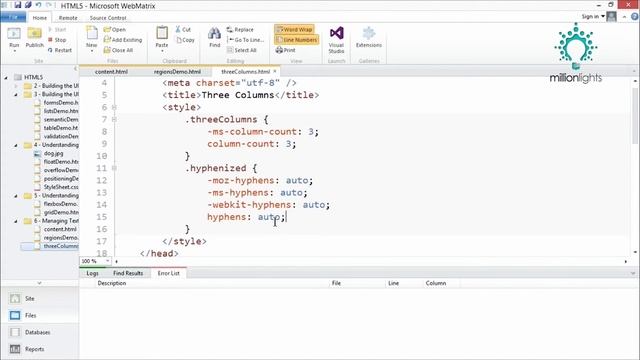Screen dimensions: 640x360
Task: Close the threeColumns.html tab
Action: [275, 71]
